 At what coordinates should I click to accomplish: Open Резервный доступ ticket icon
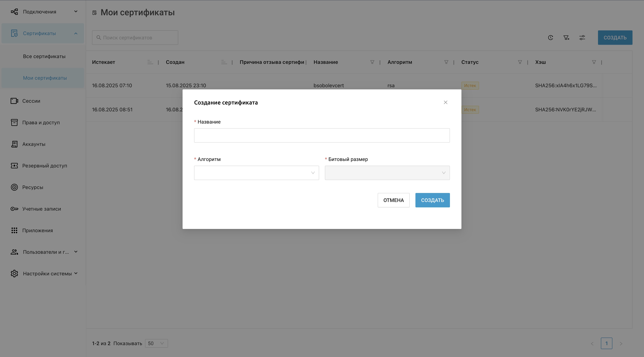pos(14,166)
